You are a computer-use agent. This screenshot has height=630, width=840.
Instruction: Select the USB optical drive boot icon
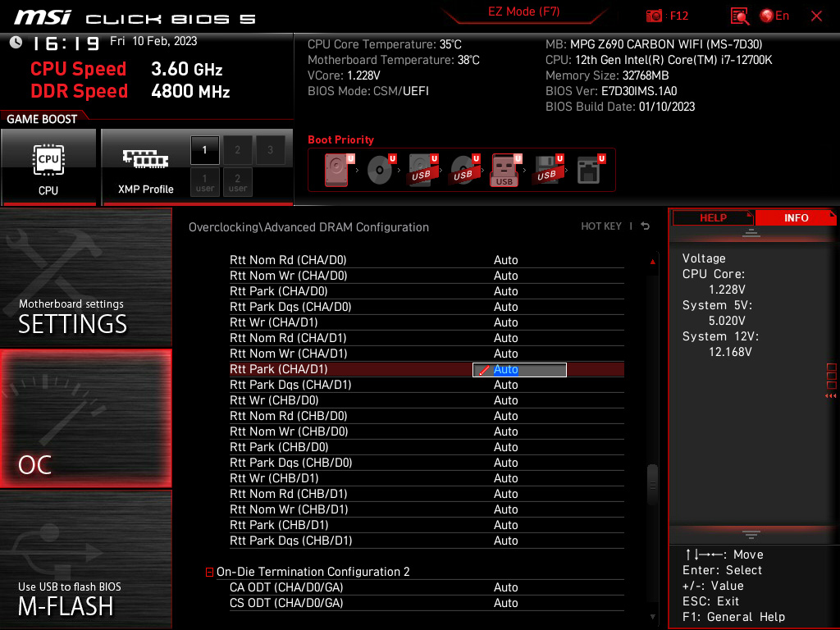point(464,170)
